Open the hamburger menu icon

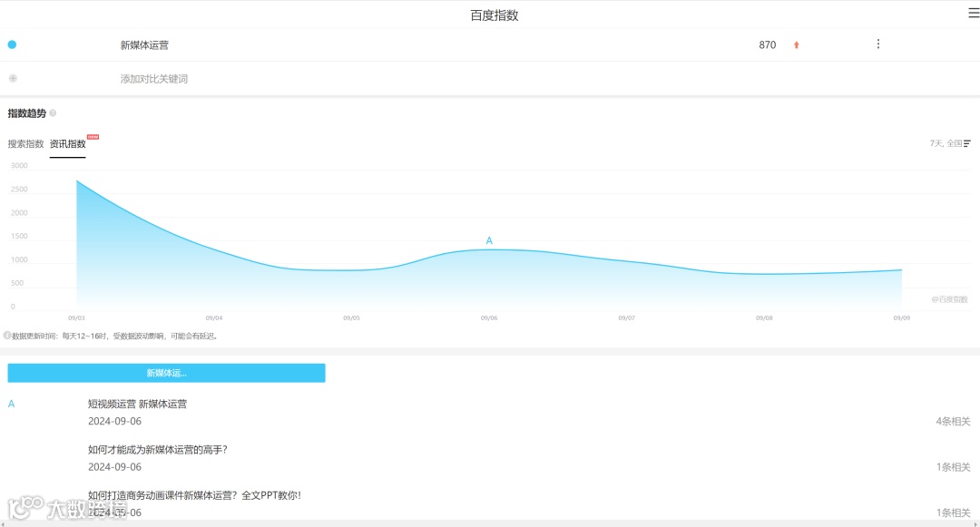(x=974, y=14)
